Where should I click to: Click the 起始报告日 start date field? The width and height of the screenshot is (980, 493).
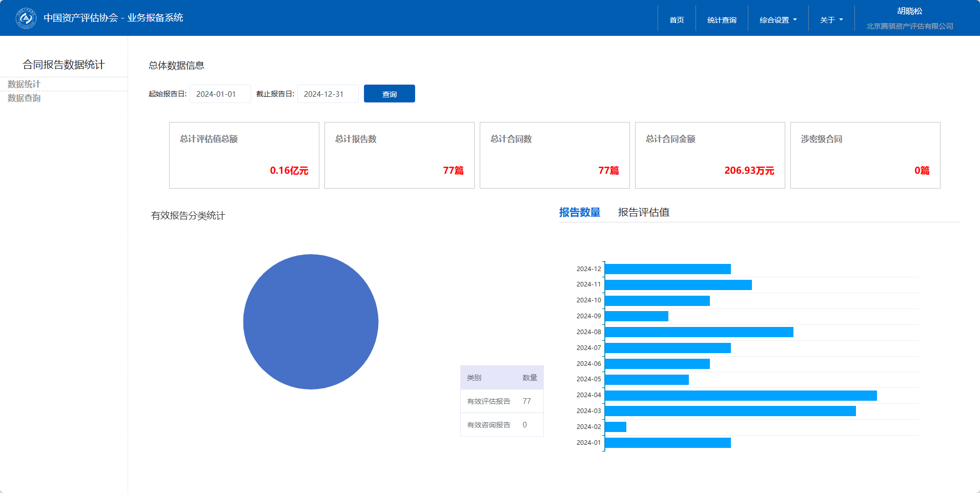220,94
